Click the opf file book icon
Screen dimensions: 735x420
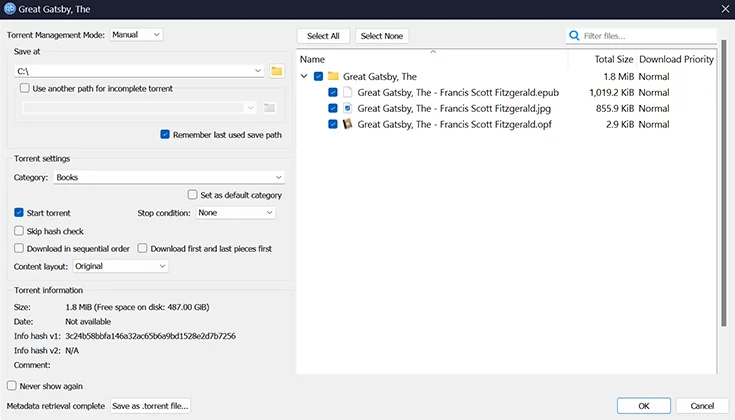[x=347, y=124]
